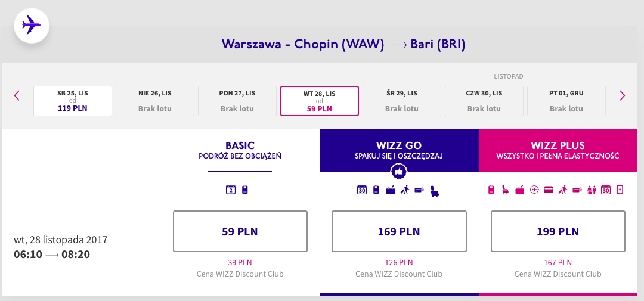Click the WIZZ PLUS airplane circle icon

tap(534, 190)
